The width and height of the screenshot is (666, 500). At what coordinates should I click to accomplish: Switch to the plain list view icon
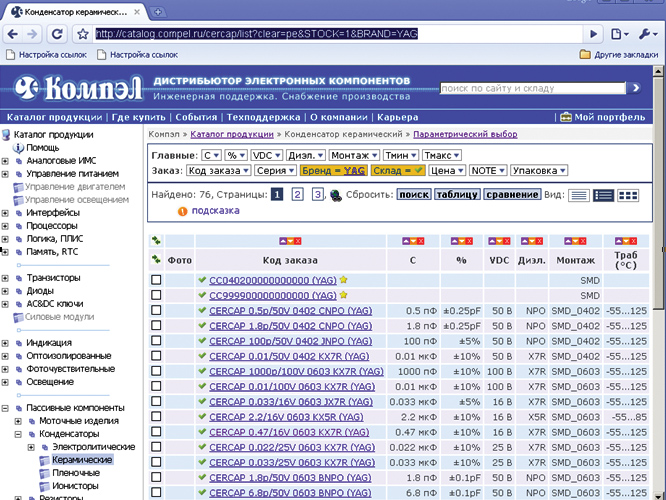tap(579, 195)
